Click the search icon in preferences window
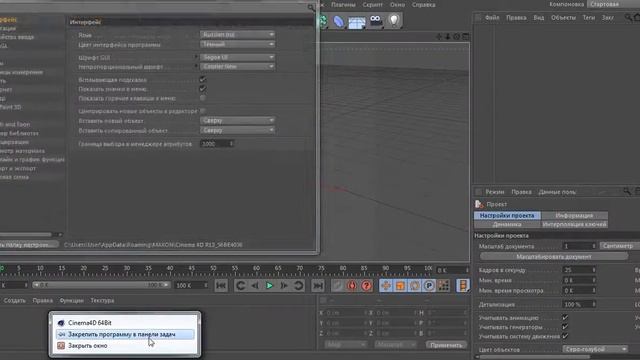This screenshot has width=640, height=360. [311, 7]
